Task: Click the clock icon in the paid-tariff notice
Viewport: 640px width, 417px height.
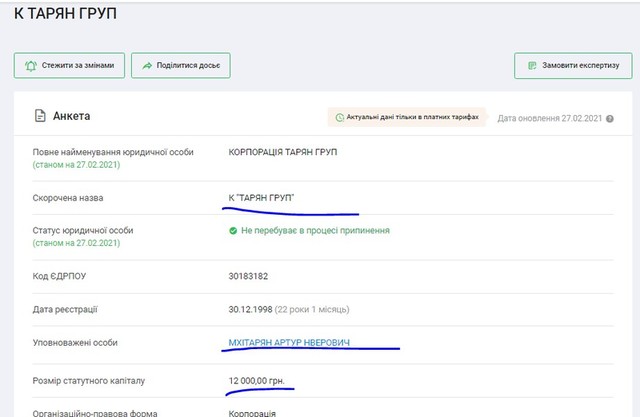Action: (339, 117)
